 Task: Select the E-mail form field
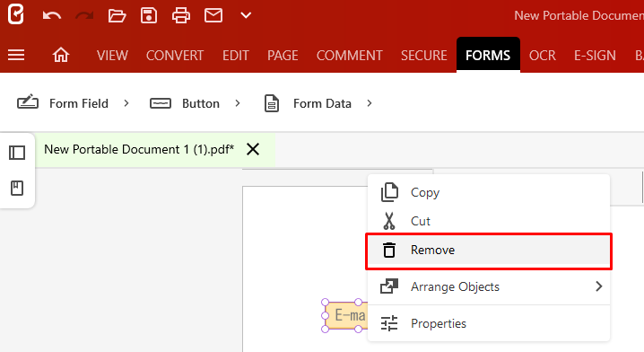[346, 315]
